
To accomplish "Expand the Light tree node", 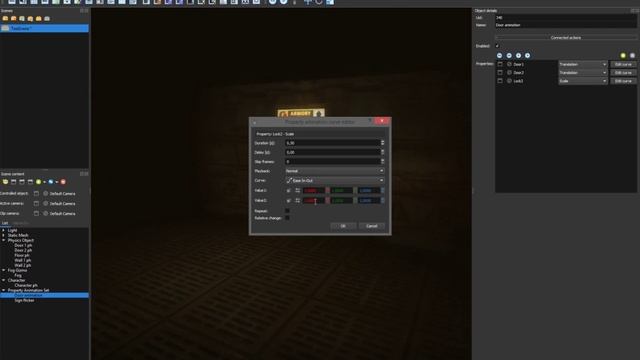I will click(x=4, y=230).
